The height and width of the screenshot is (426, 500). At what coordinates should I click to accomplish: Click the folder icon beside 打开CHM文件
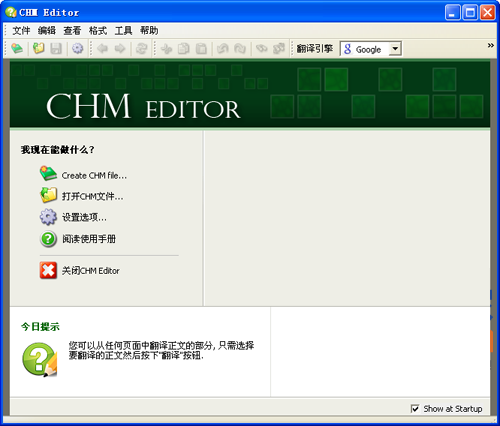[x=49, y=195]
